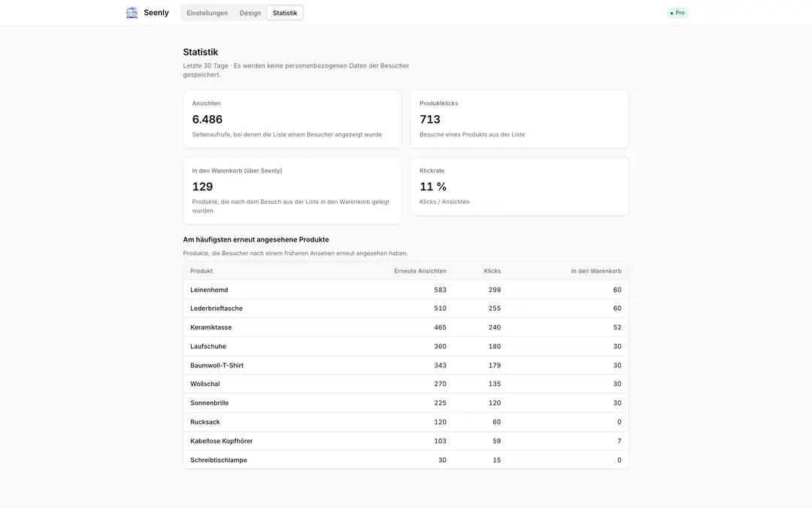This screenshot has width=812, height=508.
Task: Click the Seenly brand name
Action: point(156,13)
